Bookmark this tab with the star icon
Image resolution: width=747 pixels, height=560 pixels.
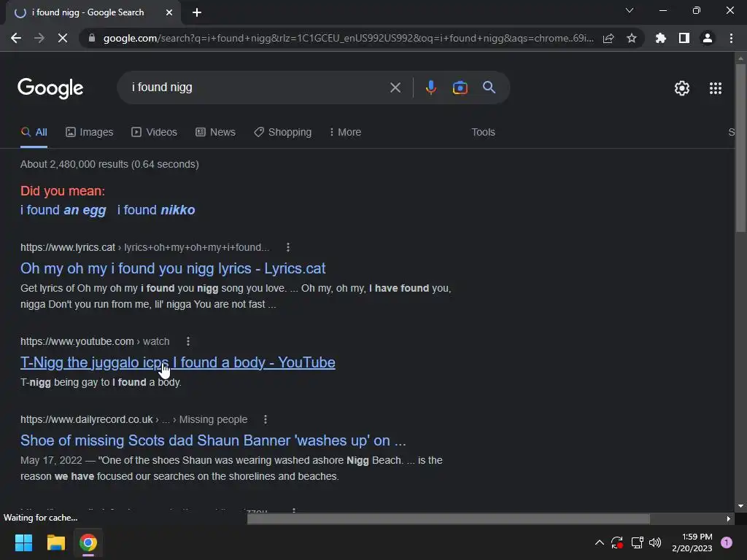632,38
